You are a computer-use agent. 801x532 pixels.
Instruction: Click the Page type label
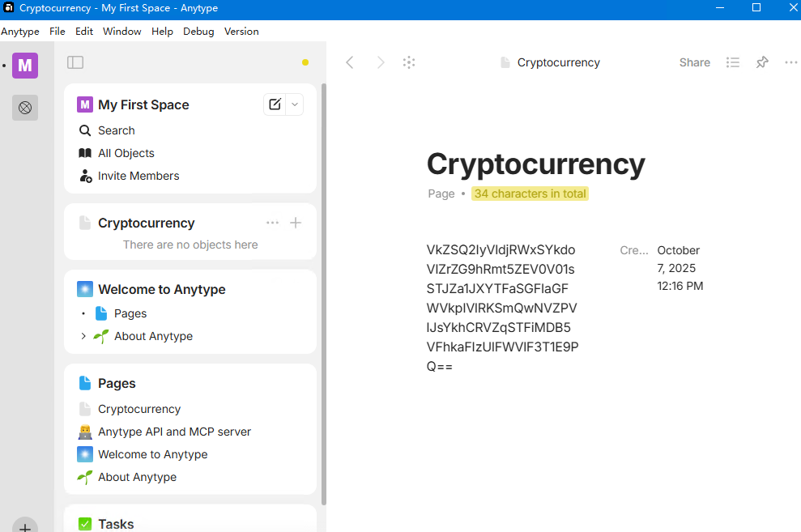click(441, 194)
